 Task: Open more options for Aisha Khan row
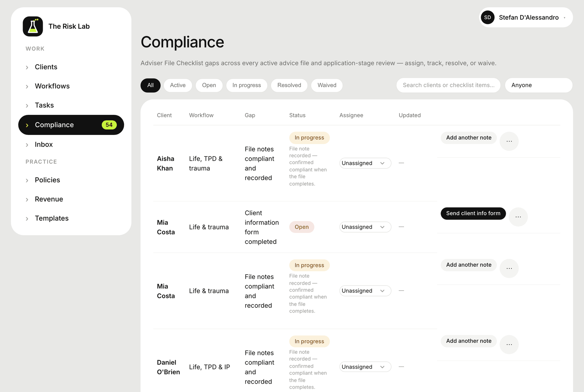[509, 141]
